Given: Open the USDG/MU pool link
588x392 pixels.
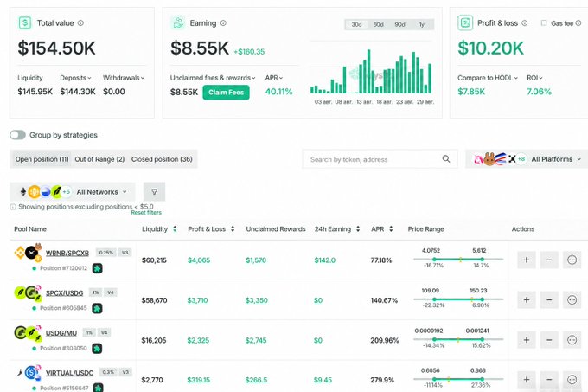Looking at the screenshot, I should click(x=61, y=333).
